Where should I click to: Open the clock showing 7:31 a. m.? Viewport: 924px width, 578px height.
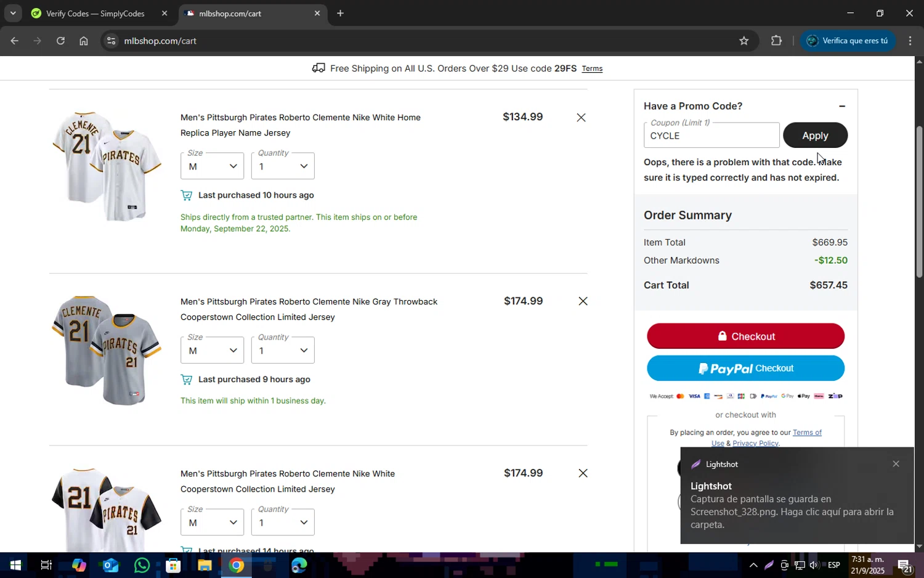(867, 565)
